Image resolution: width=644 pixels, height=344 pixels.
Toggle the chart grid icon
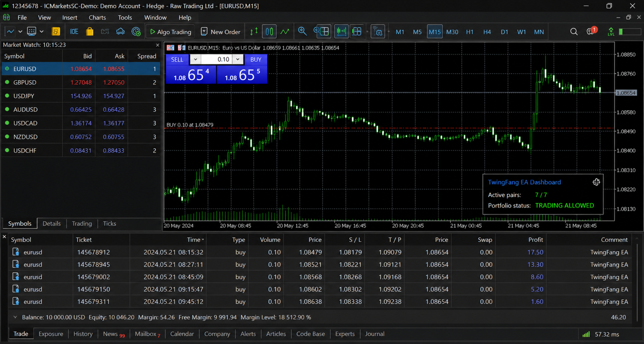(357, 32)
